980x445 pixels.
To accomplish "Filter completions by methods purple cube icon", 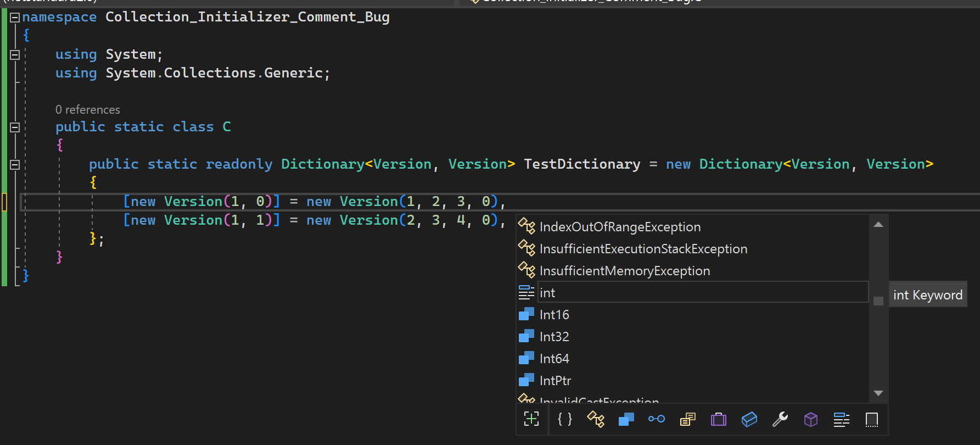I will point(811,419).
